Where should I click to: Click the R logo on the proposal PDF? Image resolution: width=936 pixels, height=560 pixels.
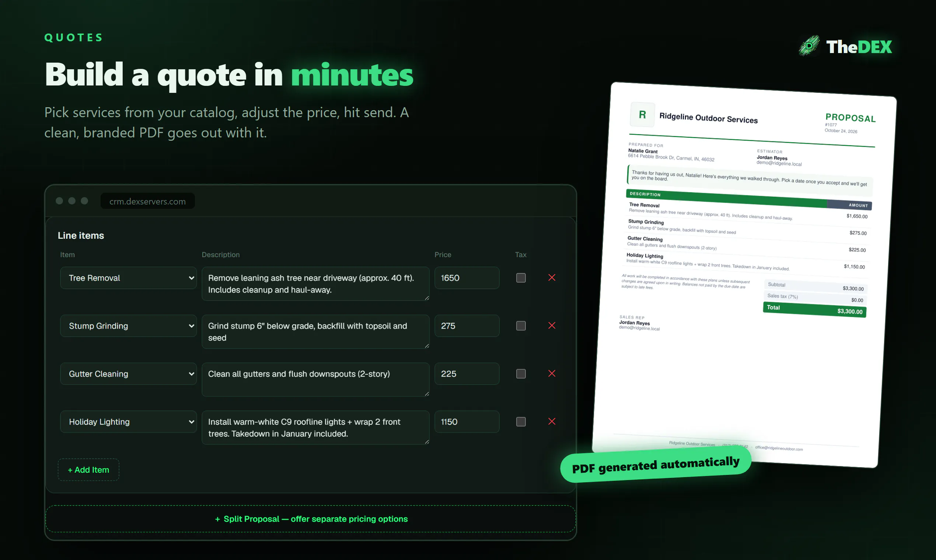pos(642,114)
